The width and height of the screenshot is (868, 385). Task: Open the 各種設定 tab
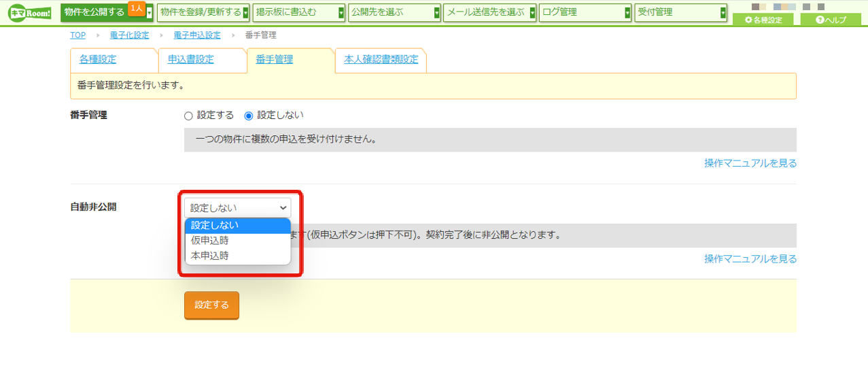[98, 60]
